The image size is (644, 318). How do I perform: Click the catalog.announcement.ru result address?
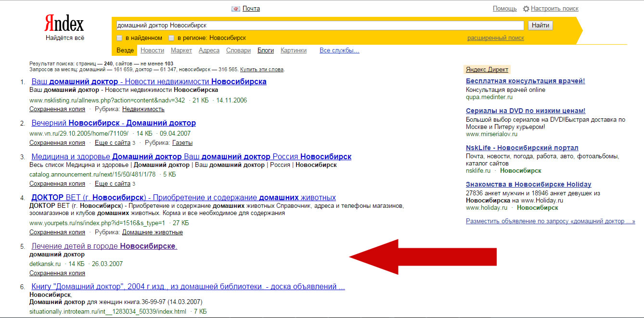click(x=92, y=174)
